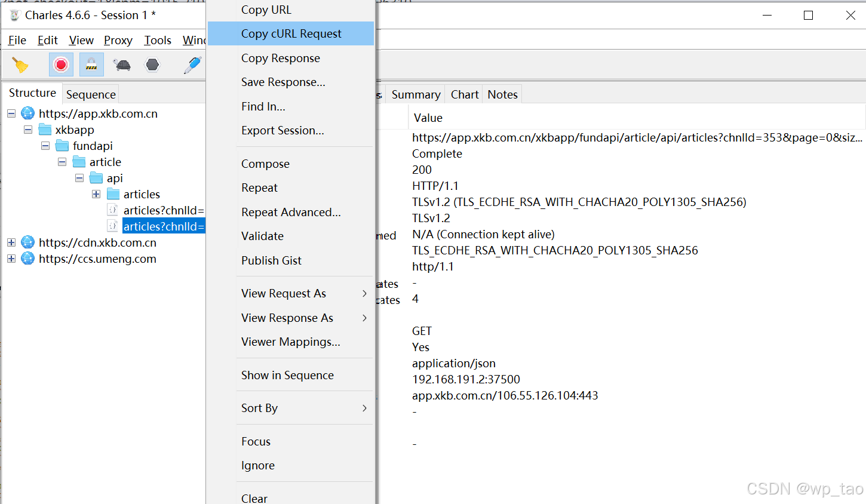
Task: Switch to the Structure tab
Action: (x=32, y=93)
